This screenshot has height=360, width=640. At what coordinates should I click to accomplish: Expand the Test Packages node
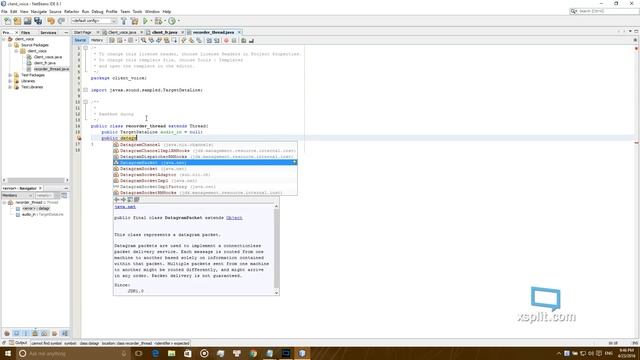pyautogui.click(x=10, y=75)
